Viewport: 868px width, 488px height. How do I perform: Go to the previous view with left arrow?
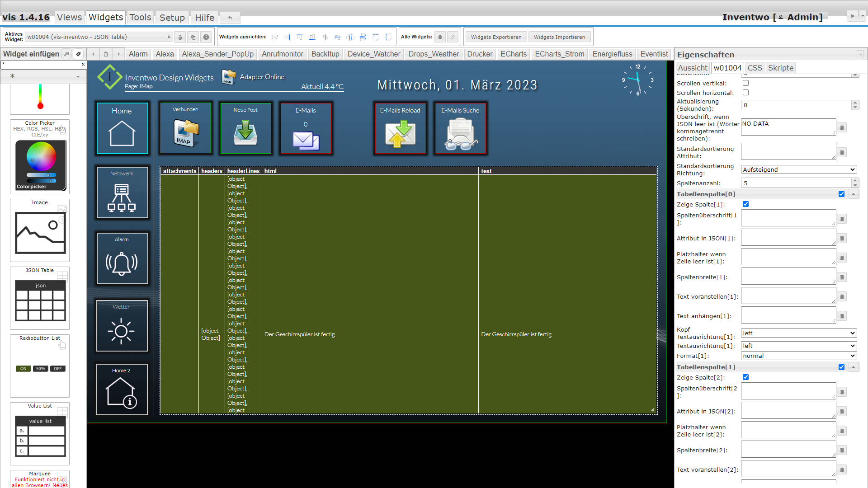coord(93,54)
